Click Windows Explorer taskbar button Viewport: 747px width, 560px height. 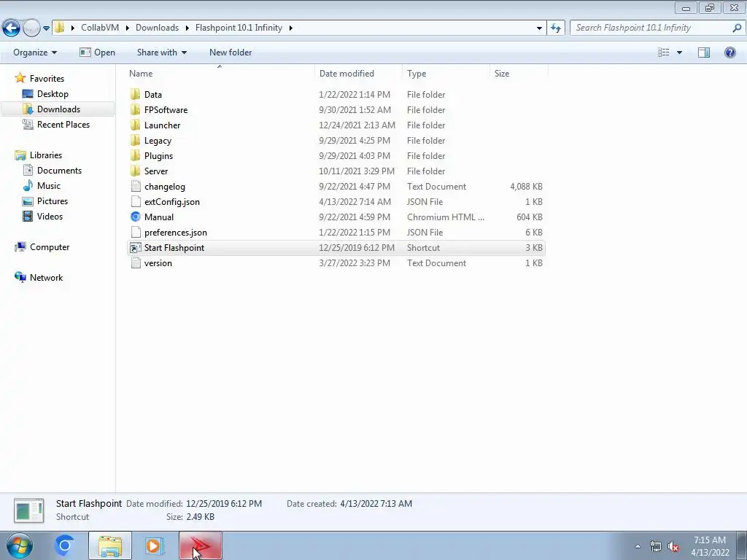(110, 545)
